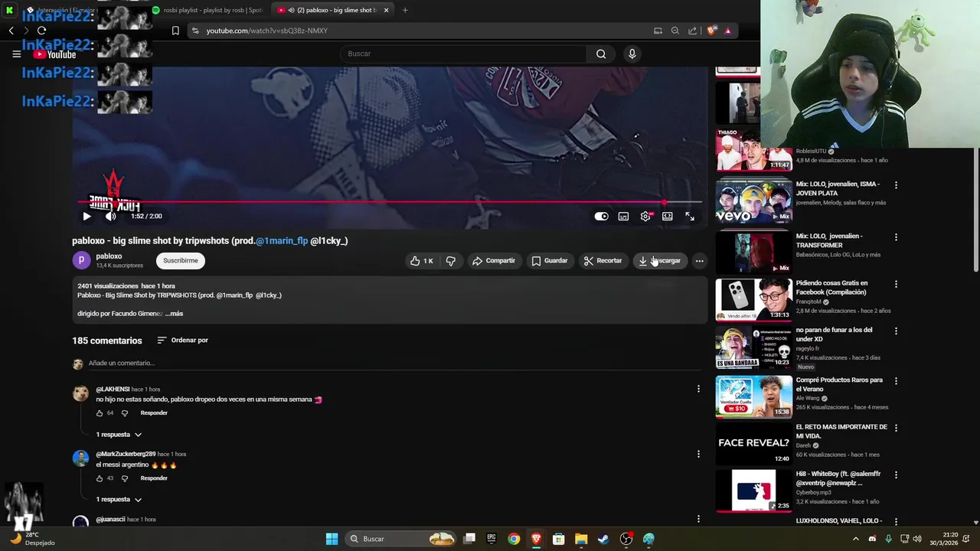Open the pabloxo channel avatar

[81, 261]
